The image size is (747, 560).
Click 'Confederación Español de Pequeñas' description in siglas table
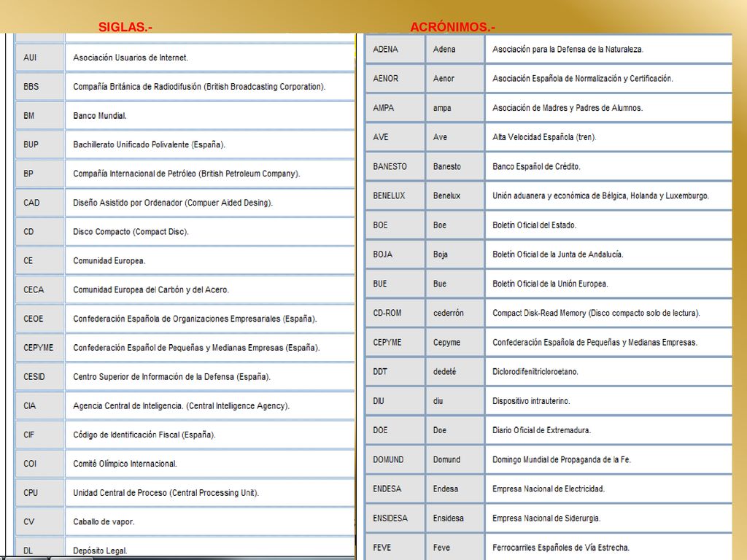point(196,348)
